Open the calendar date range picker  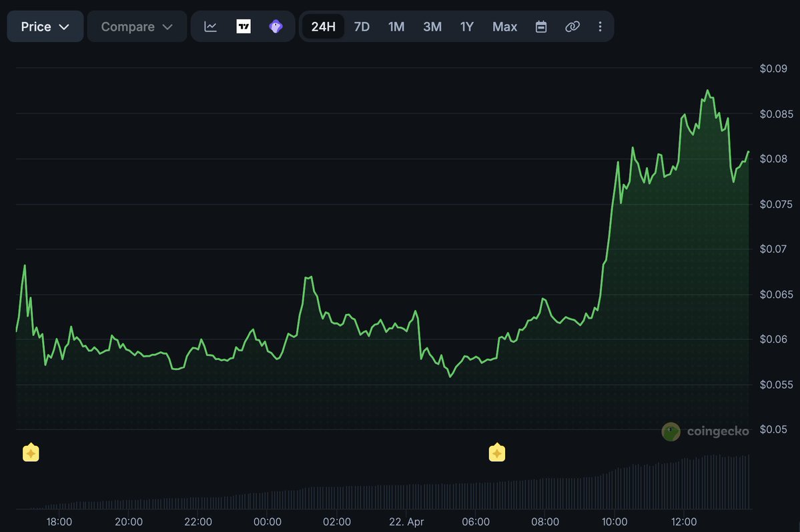coord(541,27)
